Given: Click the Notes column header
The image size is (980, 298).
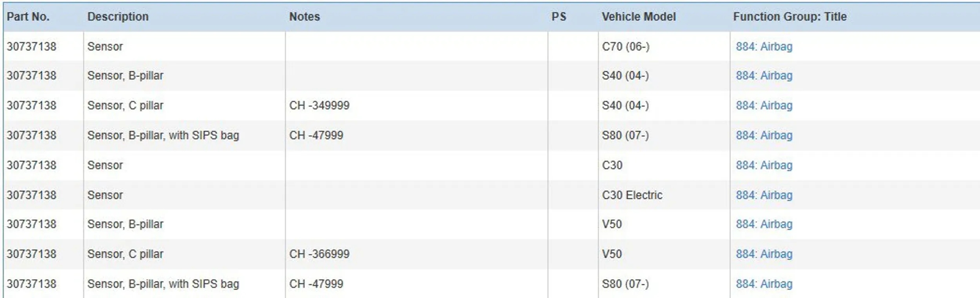Looking at the screenshot, I should pos(304,17).
